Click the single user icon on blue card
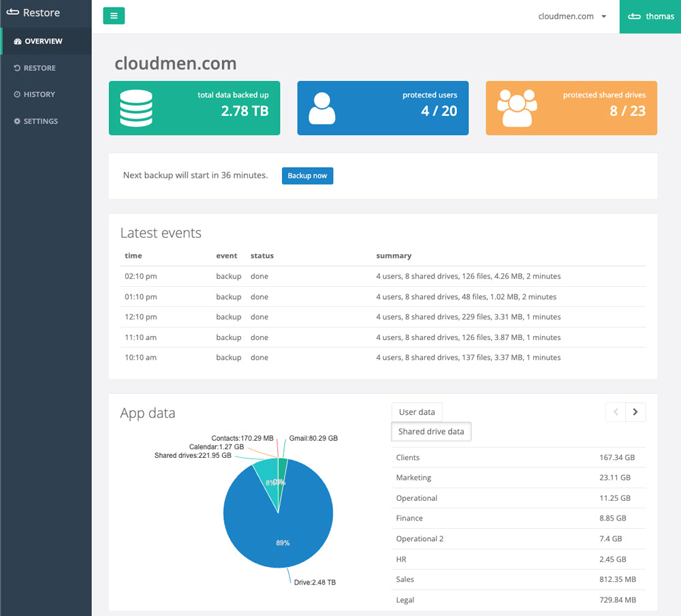The height and width of the screenshot is (616, 681). click(x=321, y=108)
